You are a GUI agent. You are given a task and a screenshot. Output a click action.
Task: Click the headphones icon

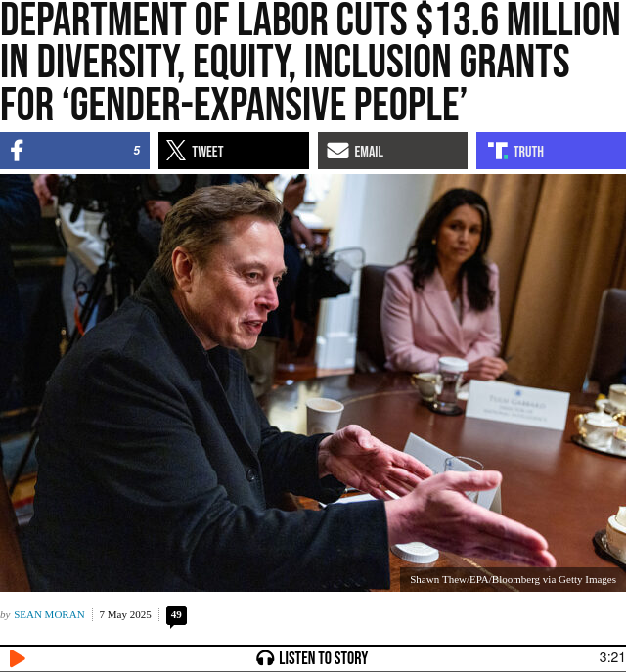(x=265, y=658)
